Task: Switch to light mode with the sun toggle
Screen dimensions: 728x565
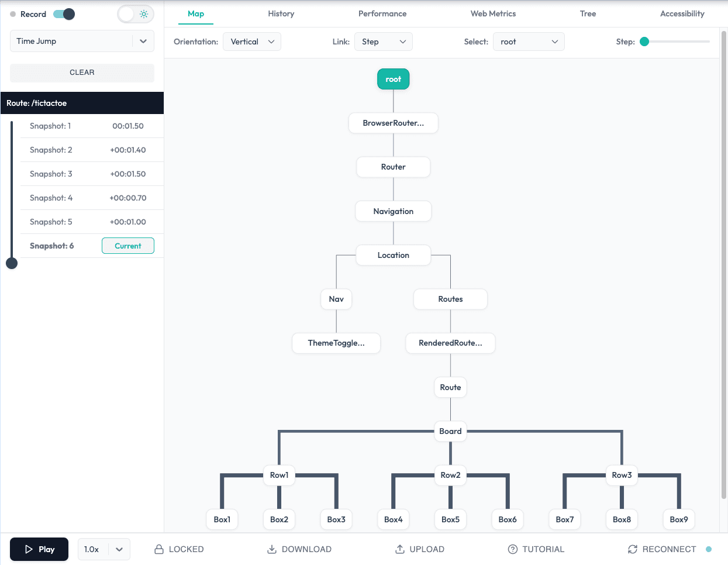Action: click(135, 13)
